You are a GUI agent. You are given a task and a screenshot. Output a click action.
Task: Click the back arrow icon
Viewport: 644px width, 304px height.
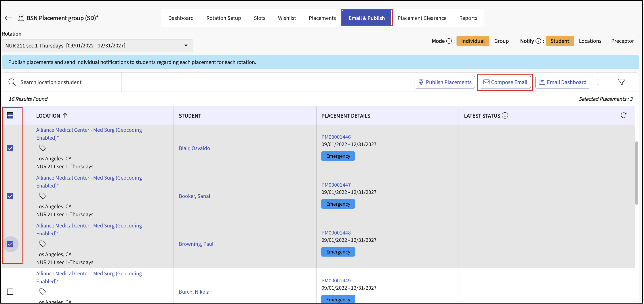tap(8, 18)
